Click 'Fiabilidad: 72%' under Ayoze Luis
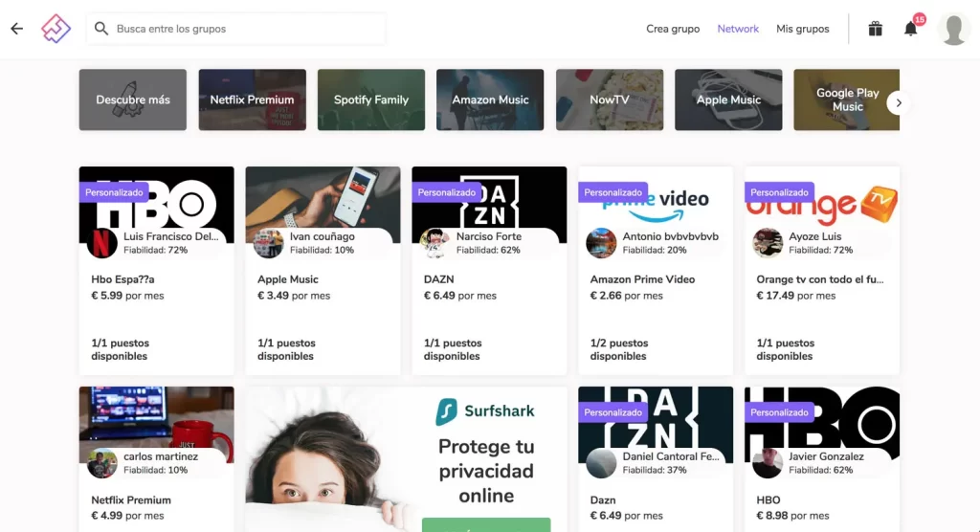Image resolution: width=980 pixels, height=532 pixels. (820, 250)
